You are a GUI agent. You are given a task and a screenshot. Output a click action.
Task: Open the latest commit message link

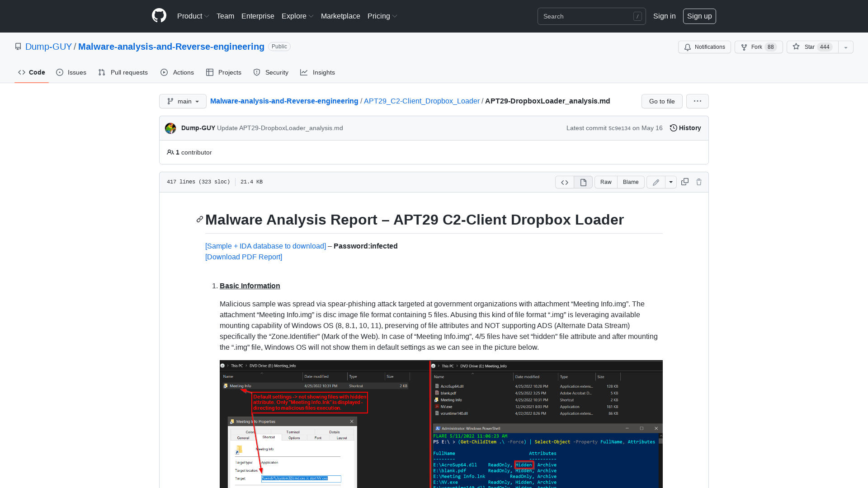coord(280,128)
